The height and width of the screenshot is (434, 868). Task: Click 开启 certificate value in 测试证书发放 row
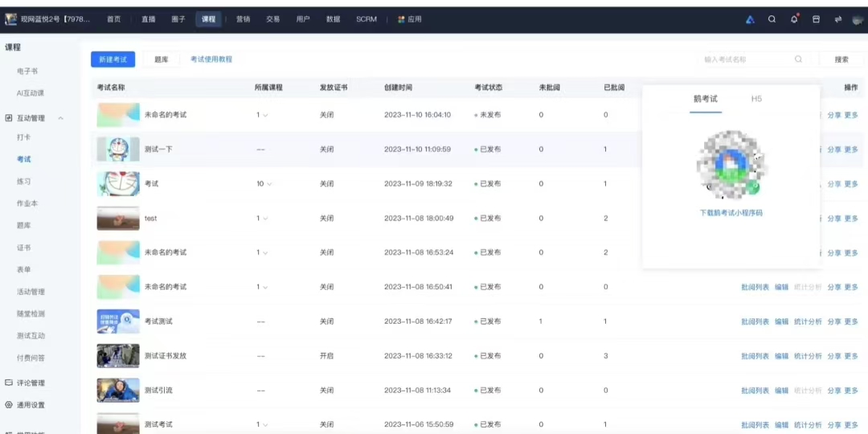click(x=326, y=356)
